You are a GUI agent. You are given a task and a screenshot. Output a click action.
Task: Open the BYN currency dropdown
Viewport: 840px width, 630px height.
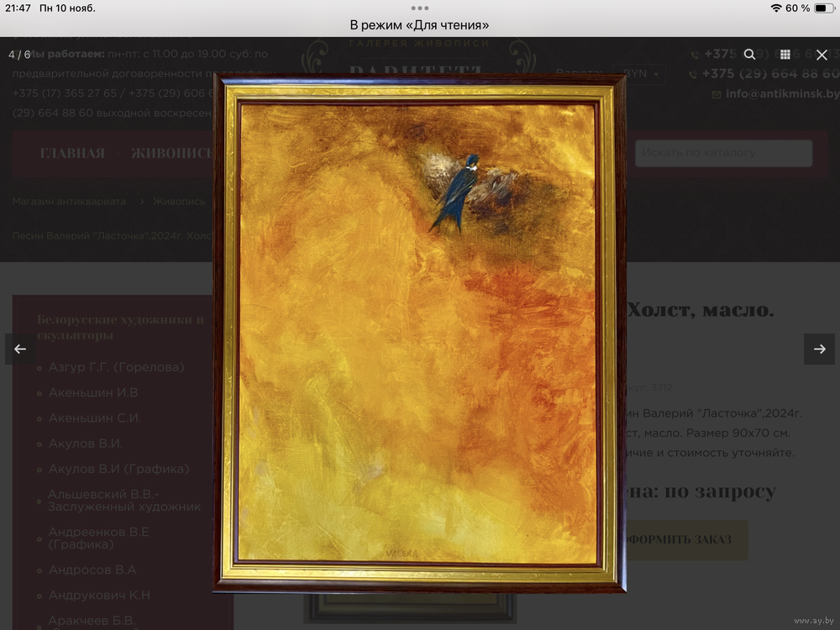[638, 74]
